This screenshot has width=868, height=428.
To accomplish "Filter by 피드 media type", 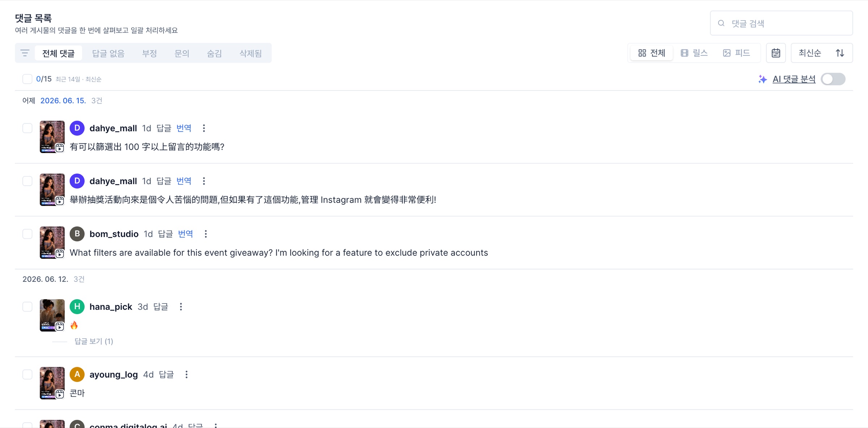I will point(737,53).
